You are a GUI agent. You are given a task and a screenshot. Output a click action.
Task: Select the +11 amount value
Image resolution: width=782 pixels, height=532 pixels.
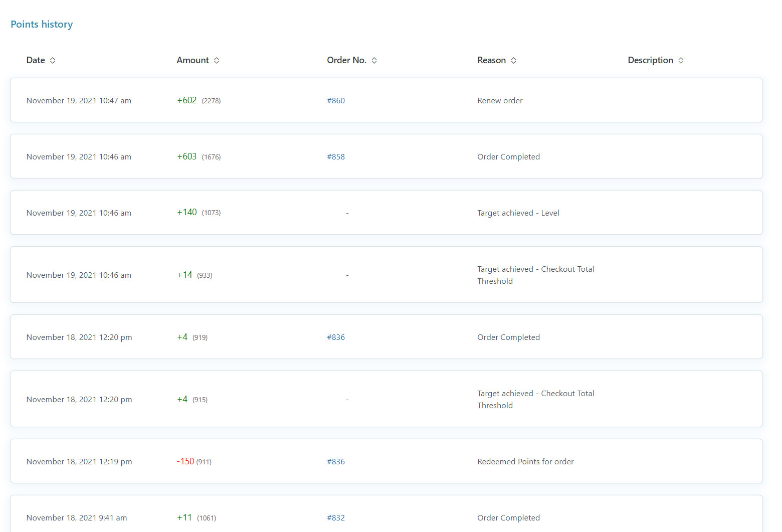point(184,517)
